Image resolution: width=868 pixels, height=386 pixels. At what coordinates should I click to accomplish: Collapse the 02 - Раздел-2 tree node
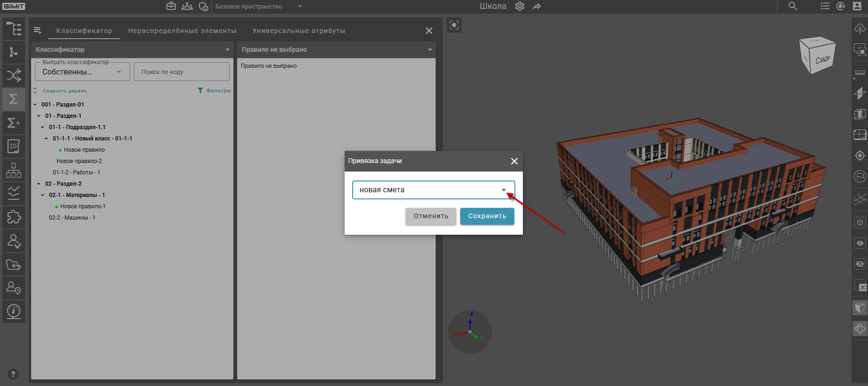[39, 184]
